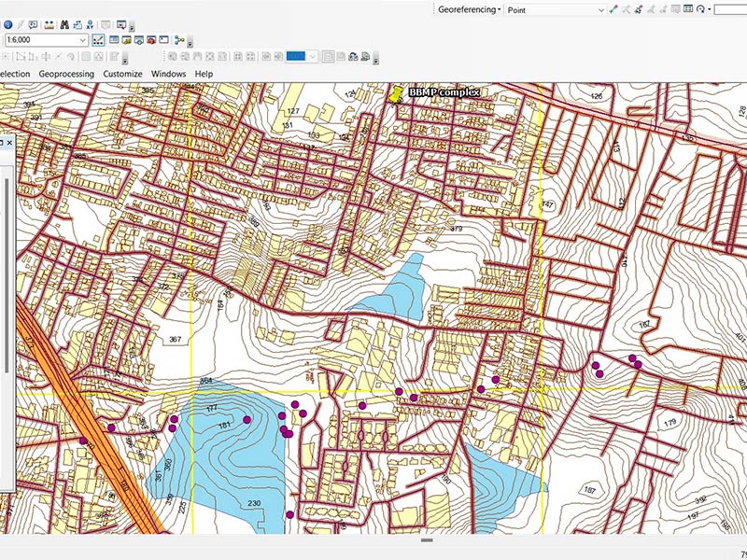
Task: Click the BBMP complex pushpin marker
Action: pyautogui.click(x=396, y=94)
